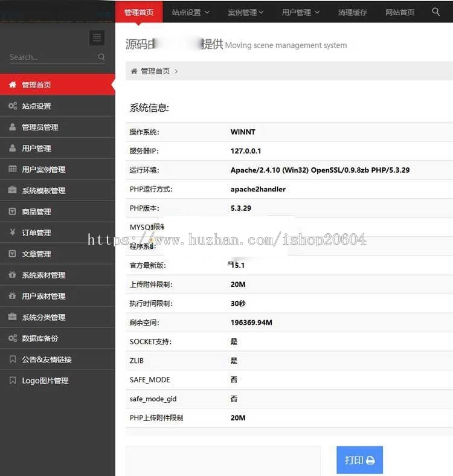Click the user icon next to 用户管理
The image size is (453, 476).
click(13, 148)
